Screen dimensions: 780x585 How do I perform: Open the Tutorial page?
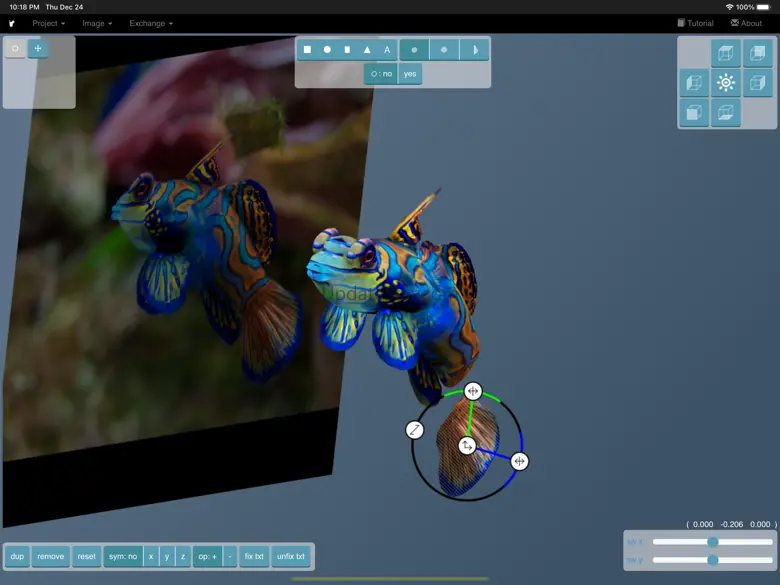pos(695,23)
